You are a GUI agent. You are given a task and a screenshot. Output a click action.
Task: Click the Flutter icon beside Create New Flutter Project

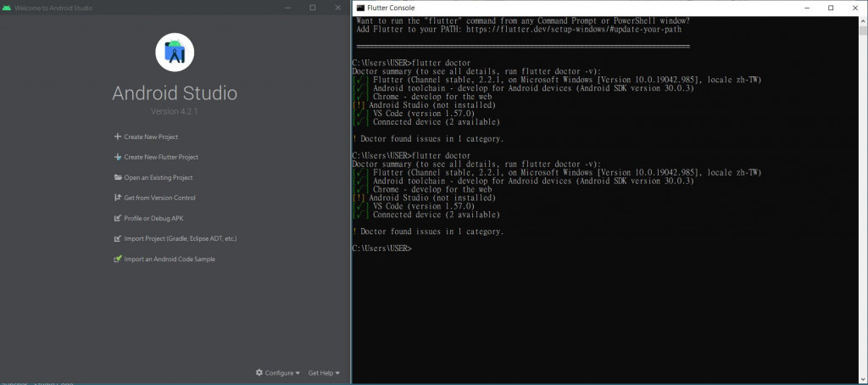click(117, 158)
